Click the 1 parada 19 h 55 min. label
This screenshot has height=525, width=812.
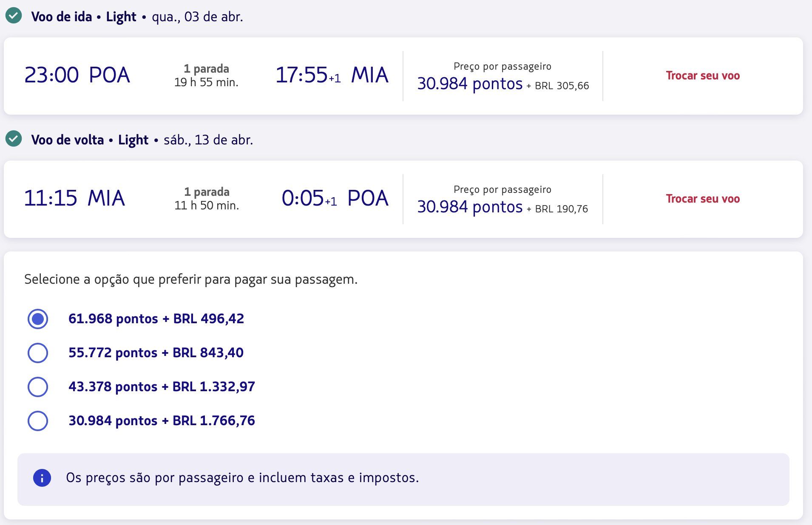(206, 76)
